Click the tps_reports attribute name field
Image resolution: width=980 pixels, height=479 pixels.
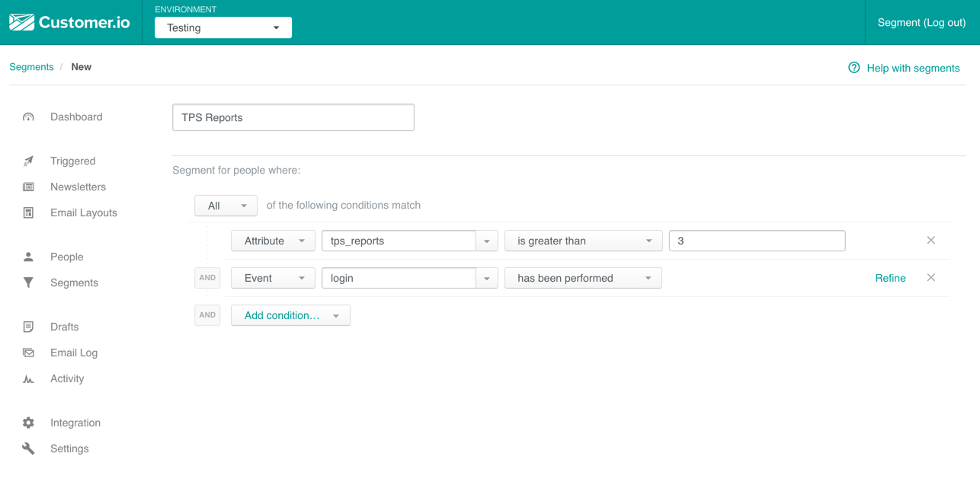pos(399,241)
